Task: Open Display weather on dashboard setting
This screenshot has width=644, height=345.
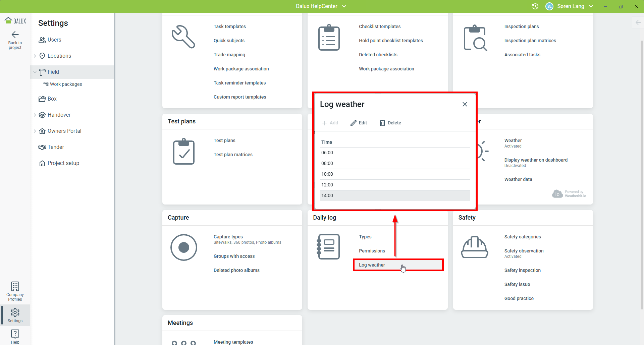Action: (536, 160)
